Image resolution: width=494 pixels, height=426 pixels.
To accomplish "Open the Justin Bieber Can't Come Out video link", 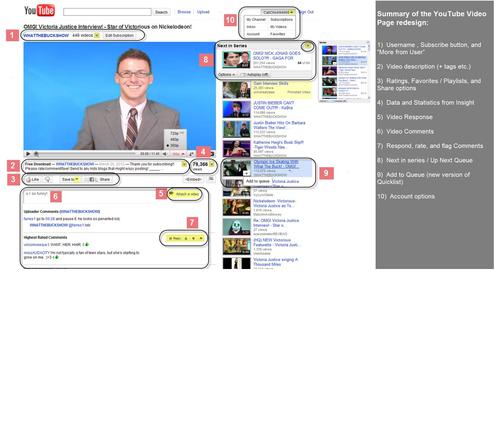I will click(273, 105).
